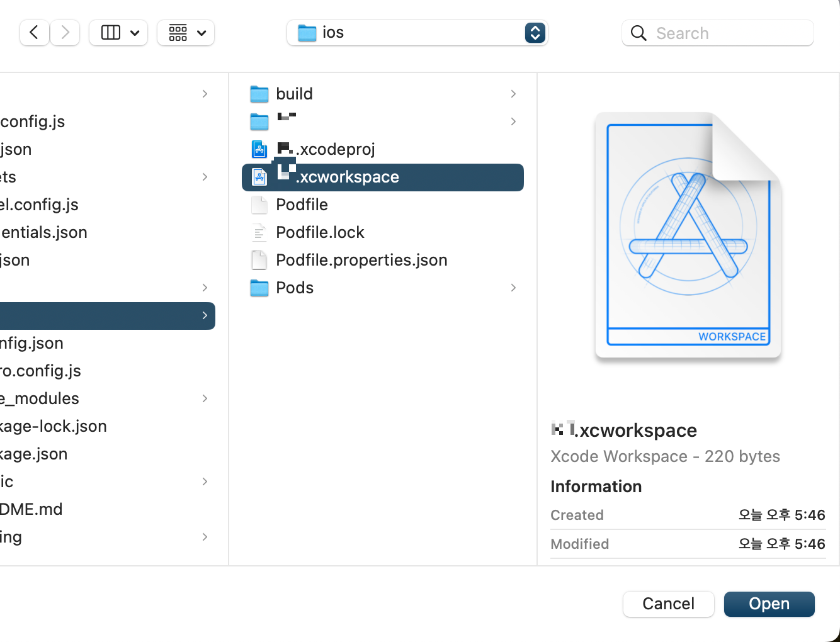Image resolution: width=840 pixels, height=642 pixels.
Task: Click the Podfile.properties.json document icon
Action: (x=259, y=260)
